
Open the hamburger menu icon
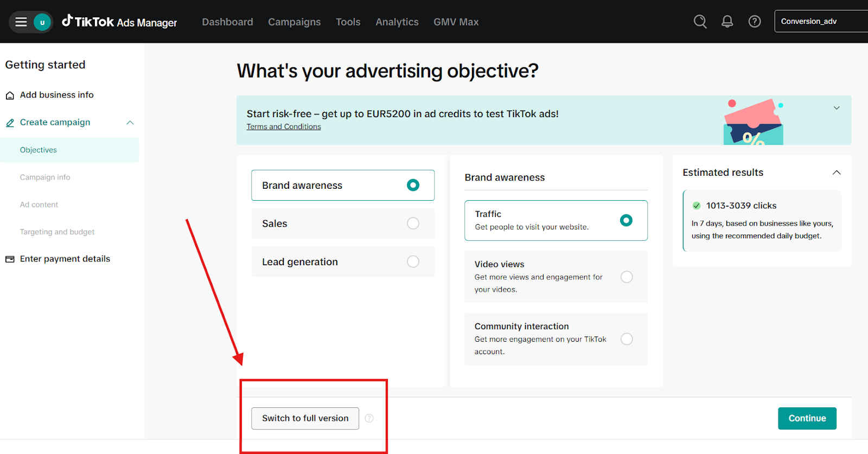click(21, 22)
